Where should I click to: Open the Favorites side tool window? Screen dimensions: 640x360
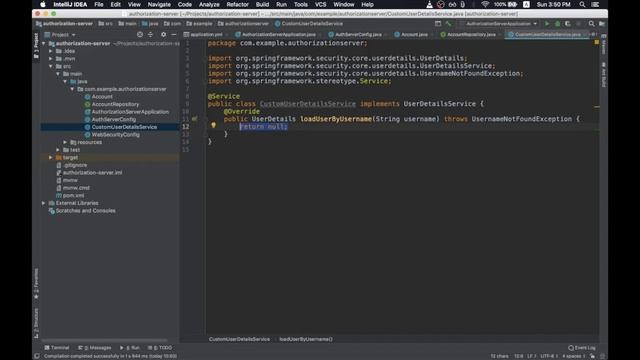pyautogui.click(x=36, y=283)
